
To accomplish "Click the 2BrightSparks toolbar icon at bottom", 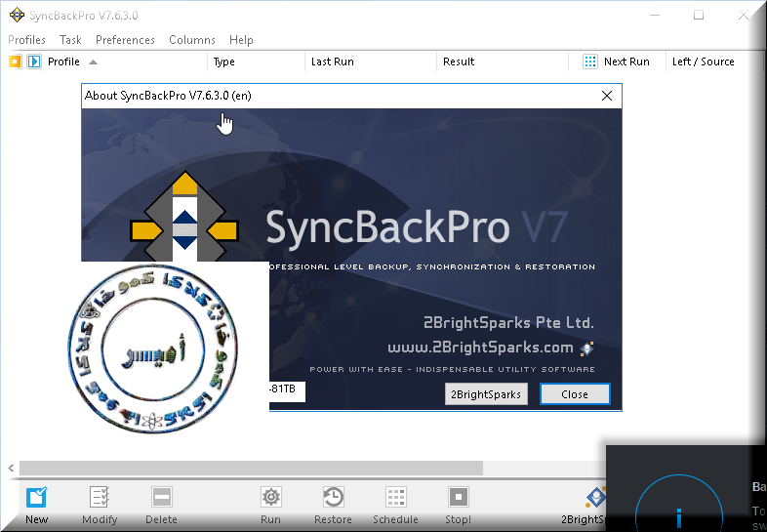I will point(596,498).
